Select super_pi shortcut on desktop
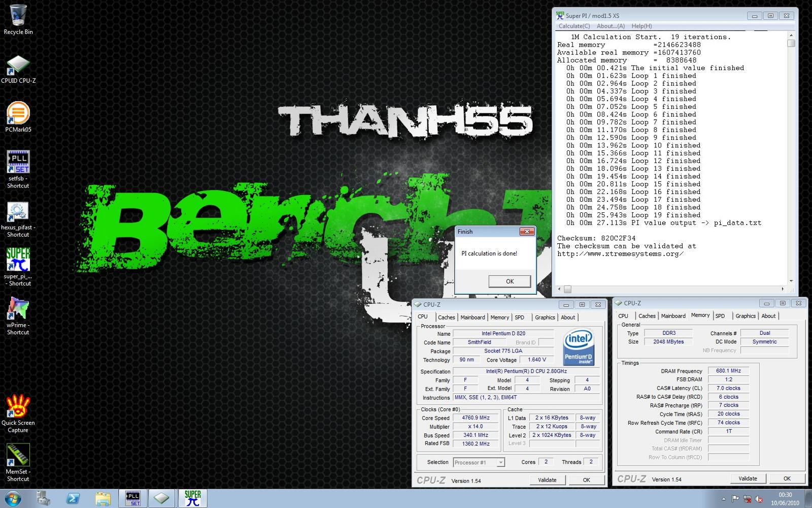Screen dimensions: 812x508 click(x=18, y=267)
